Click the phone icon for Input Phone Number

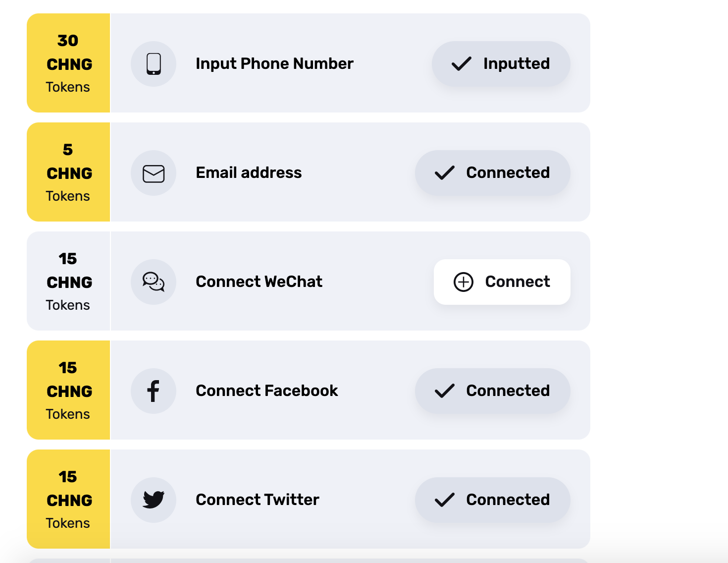point(154,64)
